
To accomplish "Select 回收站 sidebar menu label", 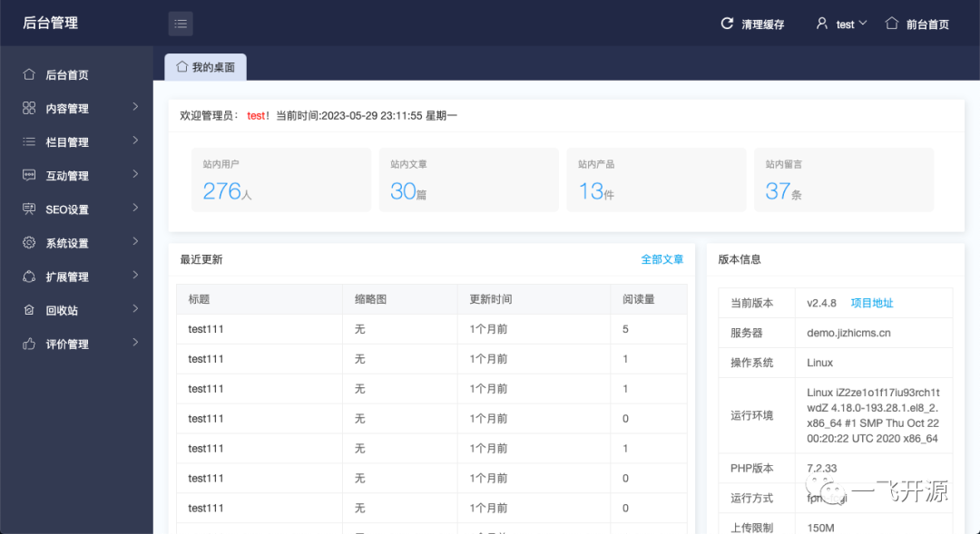I will tap(62, 311).
